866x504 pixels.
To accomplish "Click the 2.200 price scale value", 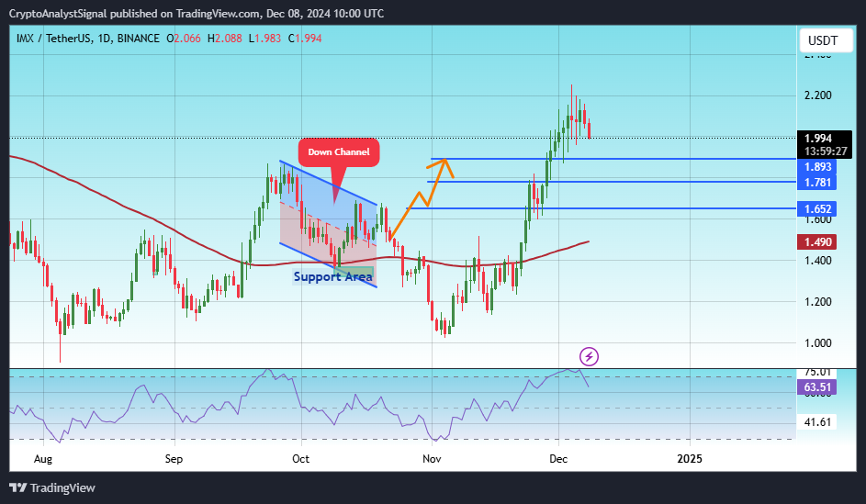I will (818, 95).
